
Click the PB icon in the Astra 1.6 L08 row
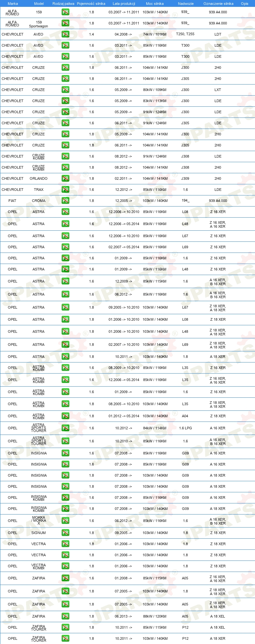tap(65, 212)
